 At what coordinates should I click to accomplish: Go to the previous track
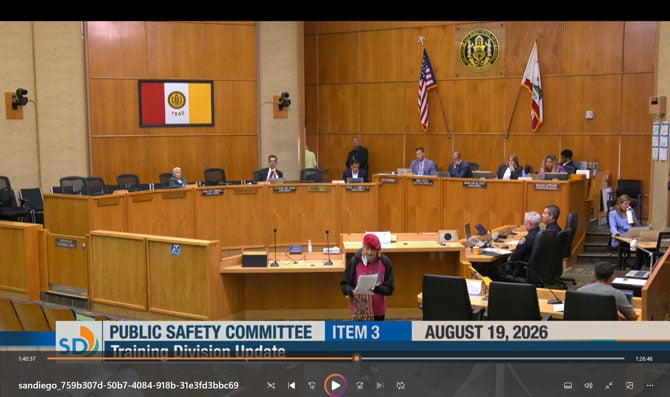(x=291, y=385)
